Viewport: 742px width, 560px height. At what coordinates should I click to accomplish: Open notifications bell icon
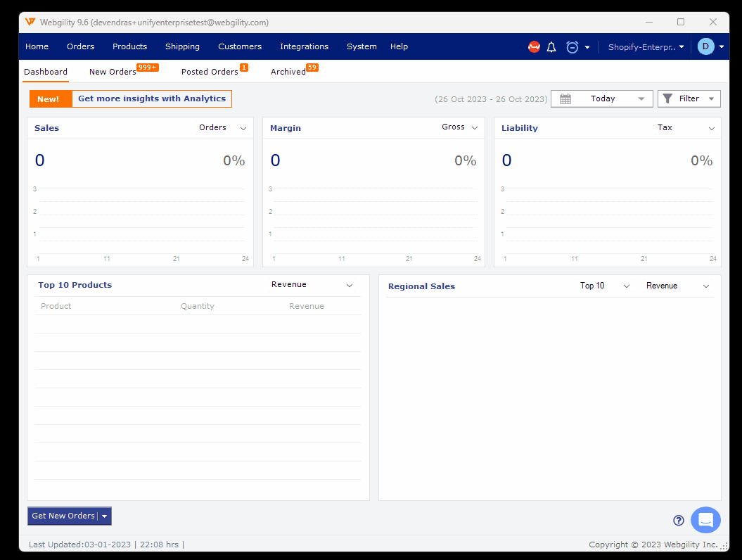551,47
